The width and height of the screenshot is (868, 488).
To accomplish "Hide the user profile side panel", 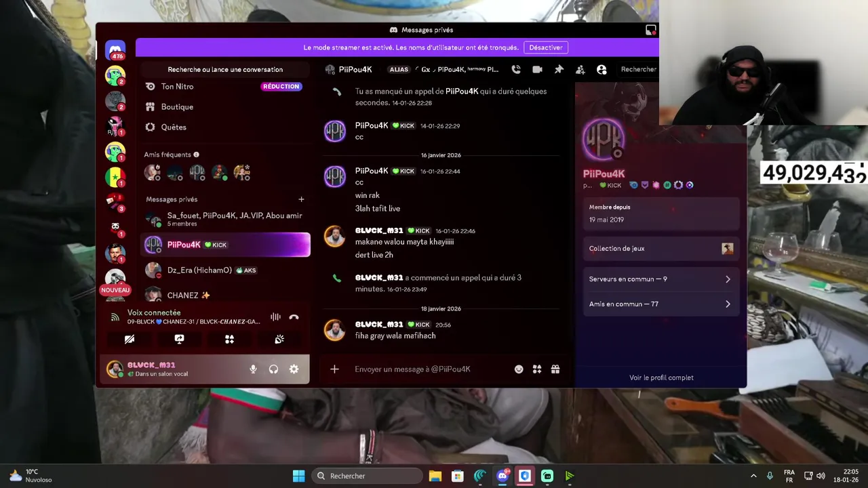I will click(601, 69).
